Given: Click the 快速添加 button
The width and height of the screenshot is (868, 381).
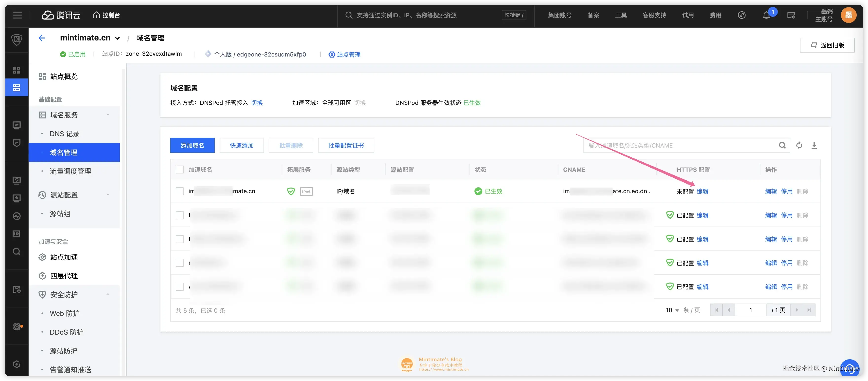Looking at the screenshot, I should 242,145.
